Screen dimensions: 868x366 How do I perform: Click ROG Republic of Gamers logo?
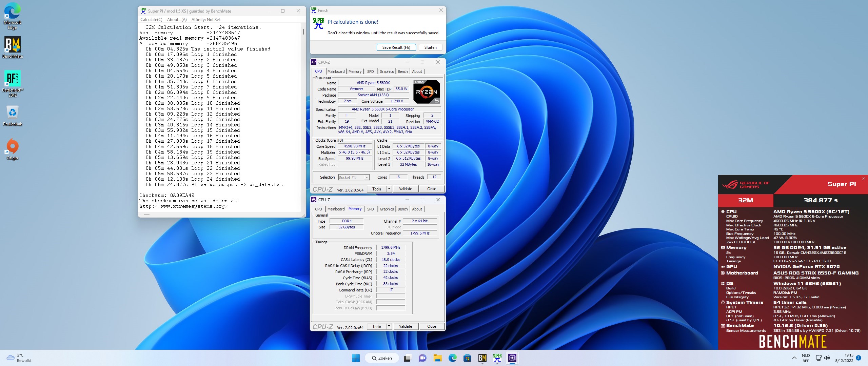[x=746, y=185]
